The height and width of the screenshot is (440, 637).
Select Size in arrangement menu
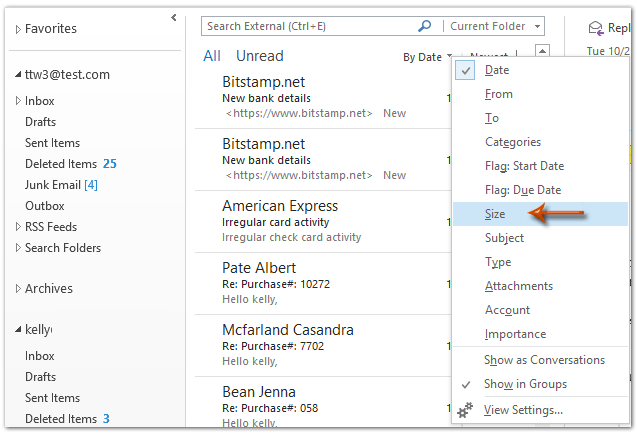point(495,214)
